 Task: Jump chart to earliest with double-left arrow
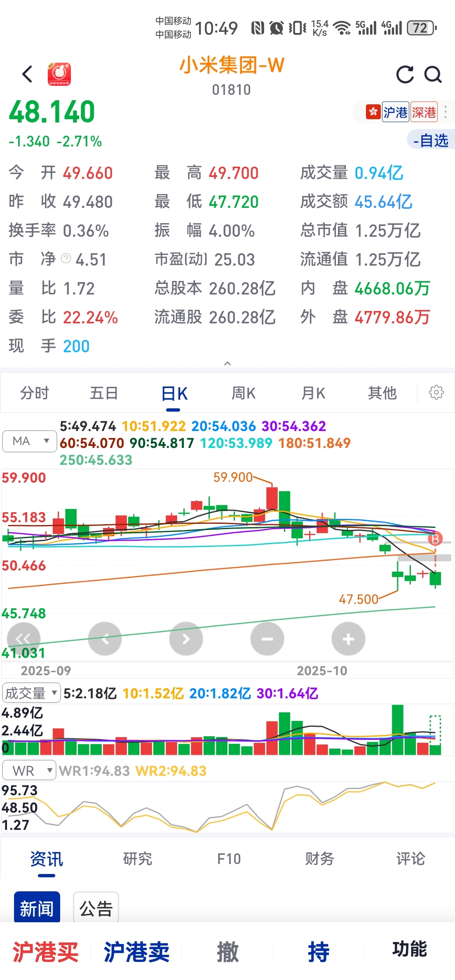(23, 639)
